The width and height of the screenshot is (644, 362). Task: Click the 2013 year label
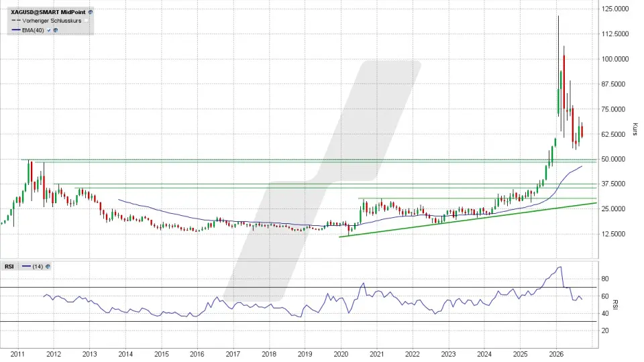(x=89, y=354)
